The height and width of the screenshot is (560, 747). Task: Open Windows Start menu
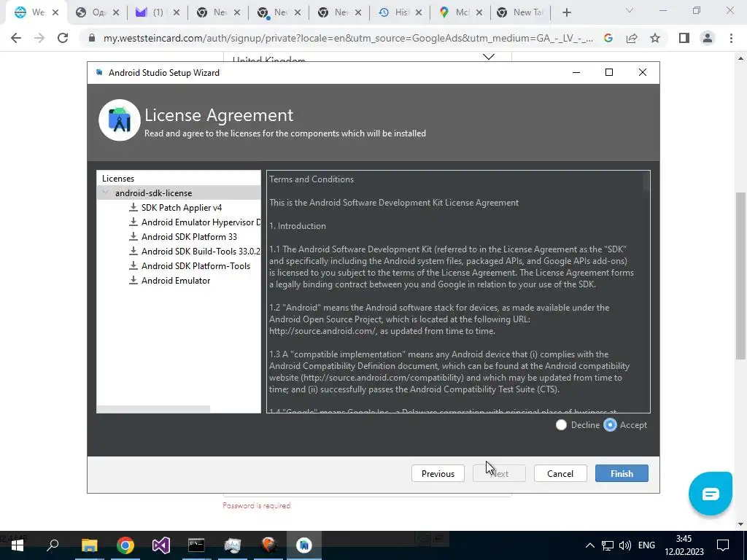(18, 545)
